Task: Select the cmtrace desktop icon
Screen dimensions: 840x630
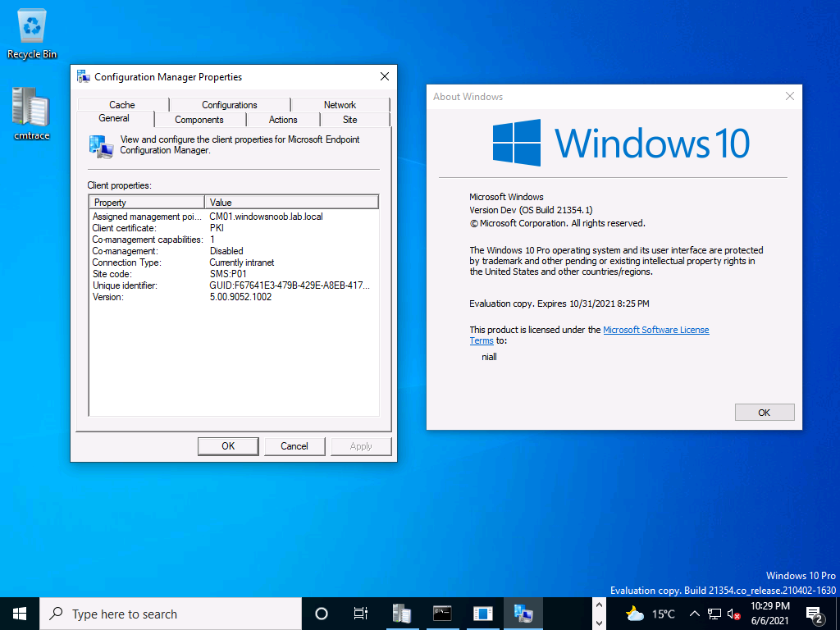Action: (x=32, y=113)
